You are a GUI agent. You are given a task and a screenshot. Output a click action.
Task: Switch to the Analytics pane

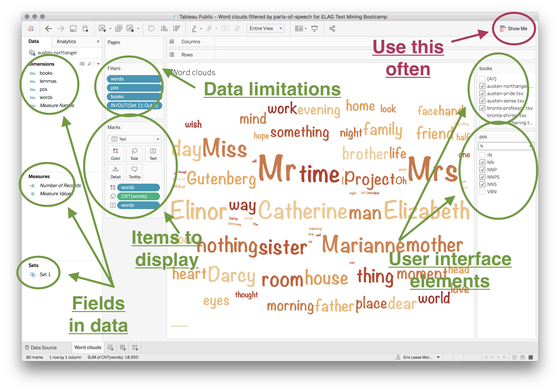(x=66, y=41)
